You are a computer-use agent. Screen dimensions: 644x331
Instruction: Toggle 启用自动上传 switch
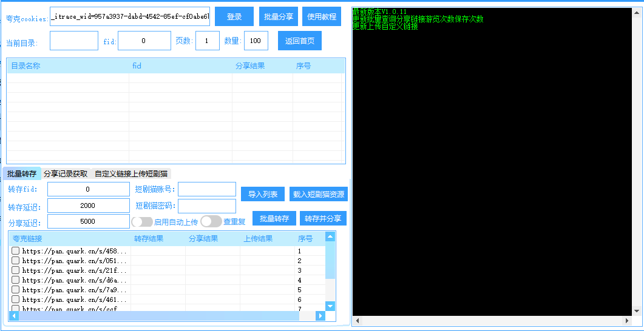(x=142, y=222)
